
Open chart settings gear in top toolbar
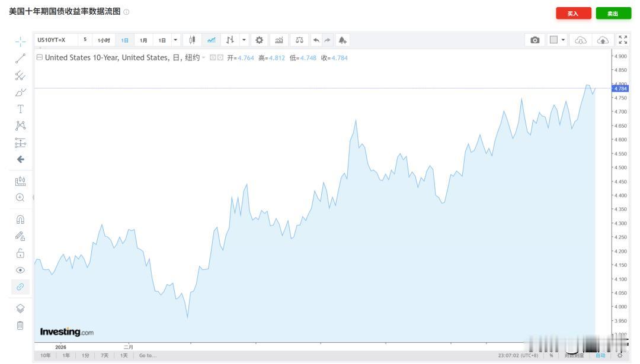(259, 40)
